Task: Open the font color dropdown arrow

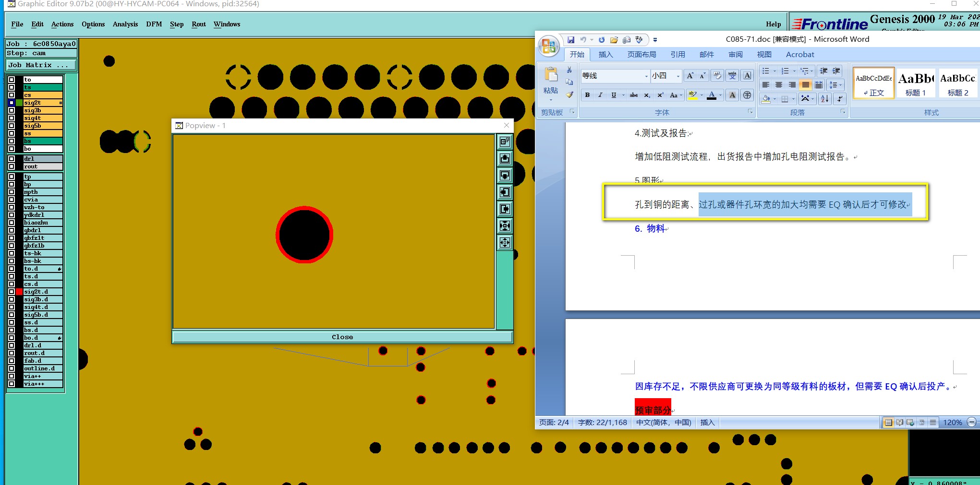Action: [720, 95]
